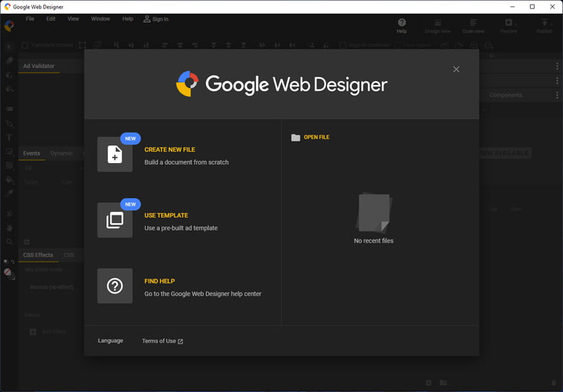
Task: Click the NEW badge on Use Template
Action: pyautogui.click(x=130, y=204)
